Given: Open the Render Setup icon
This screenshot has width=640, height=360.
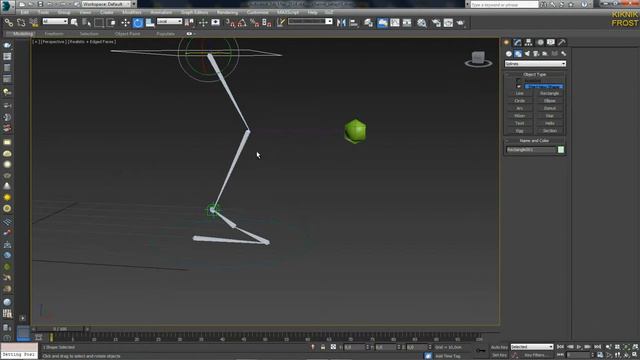Looking at the screenshot, I should pyautogui.click(x=436, y=22).
